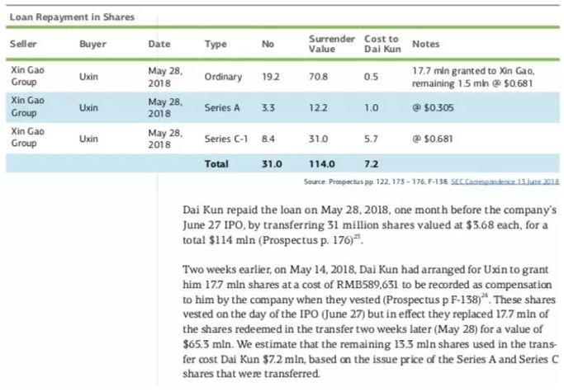Click the Cost to Dai Kun header

382,44
